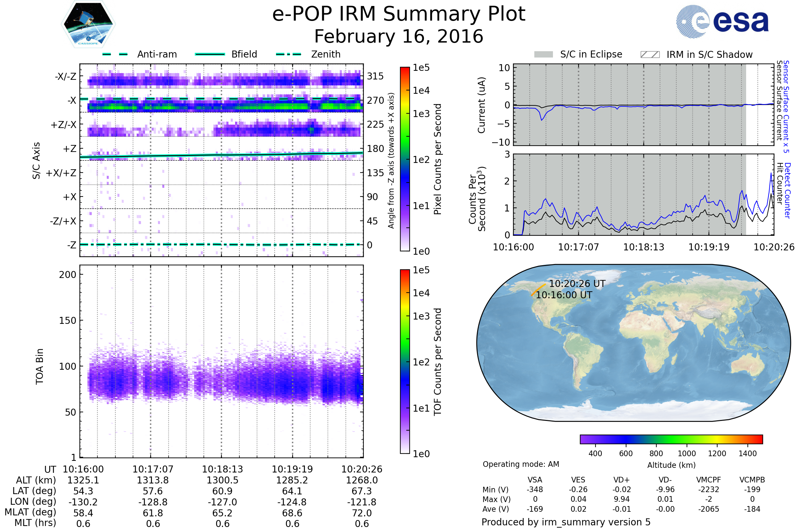
Task: Click the CASSIOPE mission logo
Action: [88, 24]
